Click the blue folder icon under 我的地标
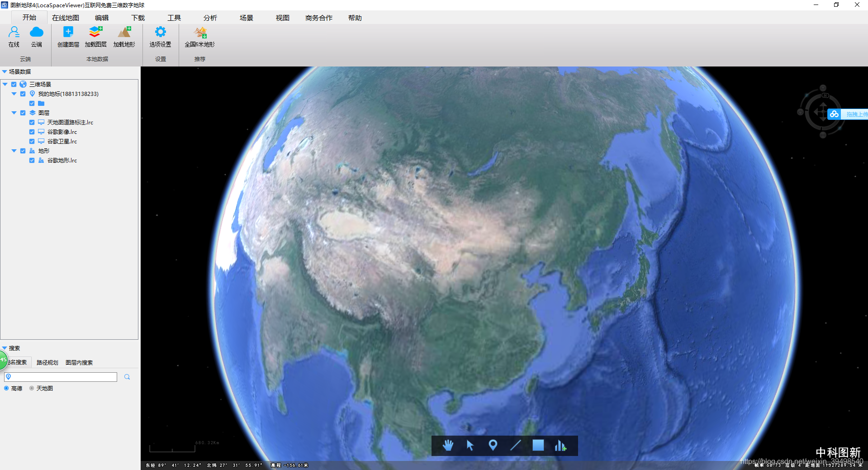Screen dimensions: 868x470 coord(41,103)
